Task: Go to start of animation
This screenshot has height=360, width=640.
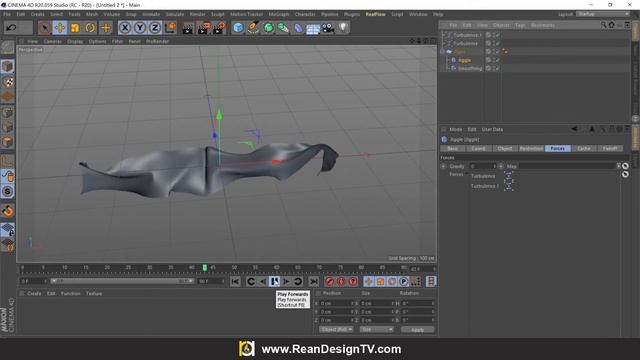Action: coord(235,282)
